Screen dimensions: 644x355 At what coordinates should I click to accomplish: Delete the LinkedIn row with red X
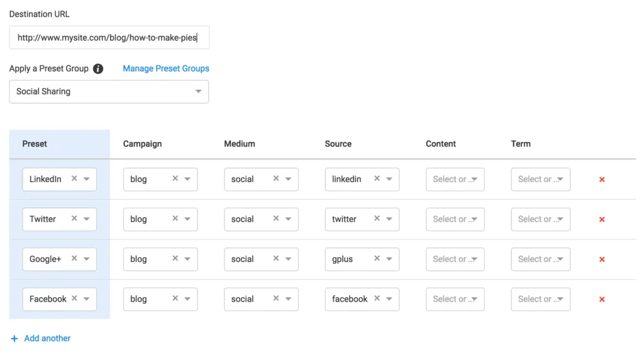point(602,180)
